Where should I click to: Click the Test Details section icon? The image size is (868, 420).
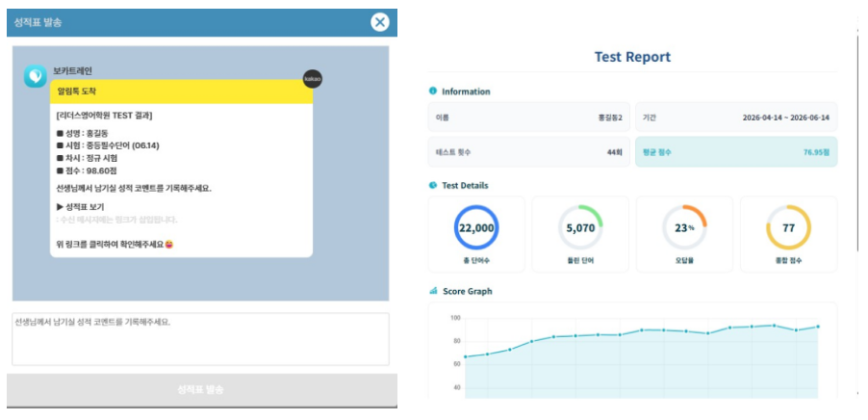point(433,185)
